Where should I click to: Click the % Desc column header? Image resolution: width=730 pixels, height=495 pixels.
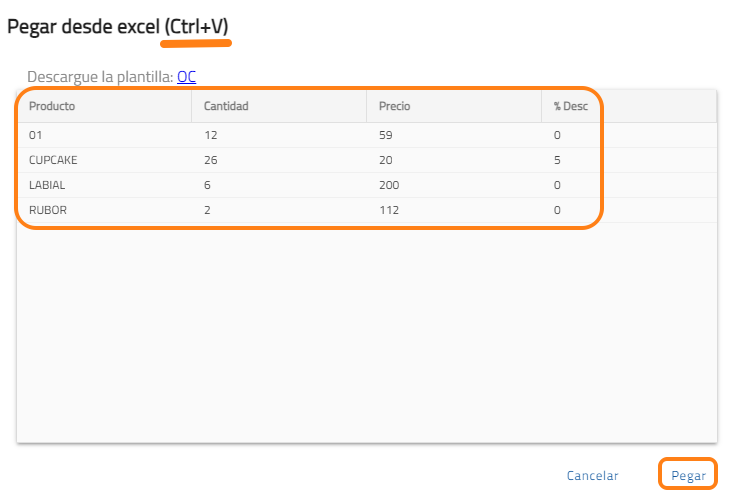pyautogui.click(x=570, y=106)
